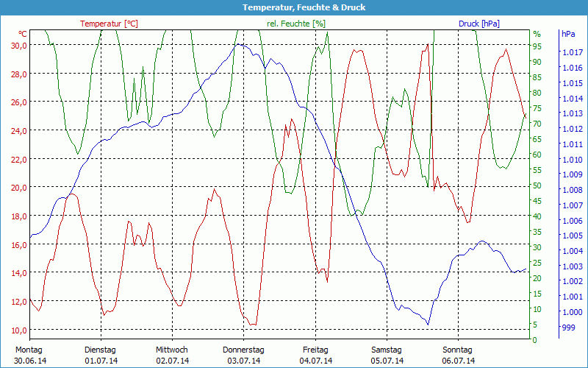This screenshot has width=588, height=368.
Task: Click the '20,0' temperature axis value
Action: pyautogui.click(x=19, y=188)
